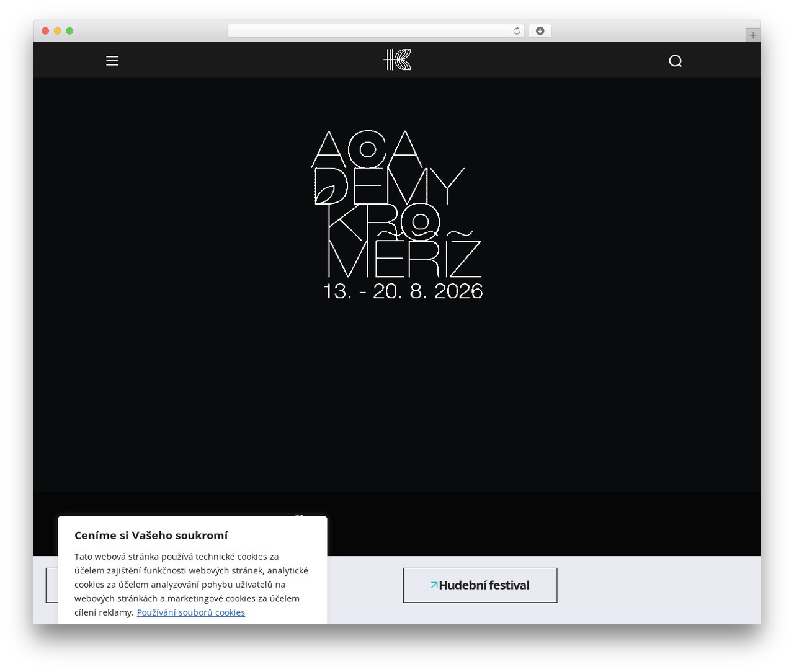Open the search icon in the header
794x672 pixels.
(676, 61)
